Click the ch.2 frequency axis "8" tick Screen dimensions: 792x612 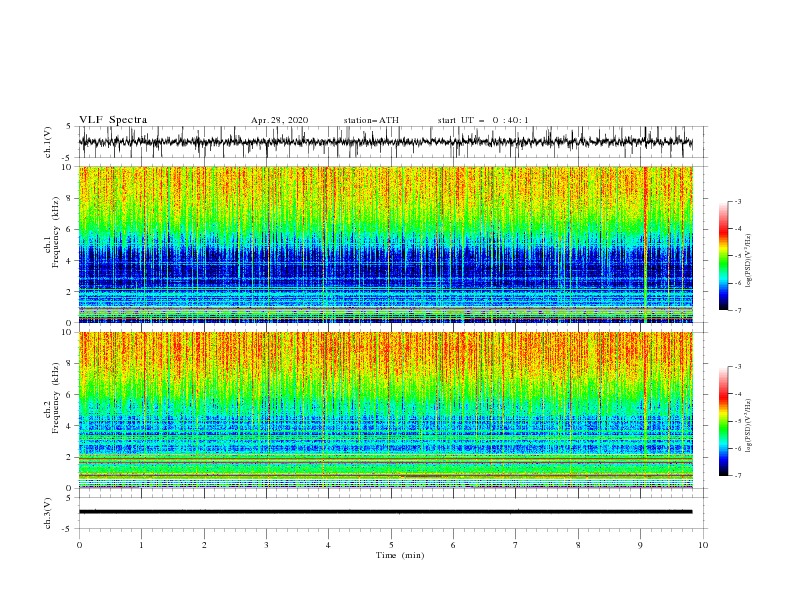tap(69, 364)
